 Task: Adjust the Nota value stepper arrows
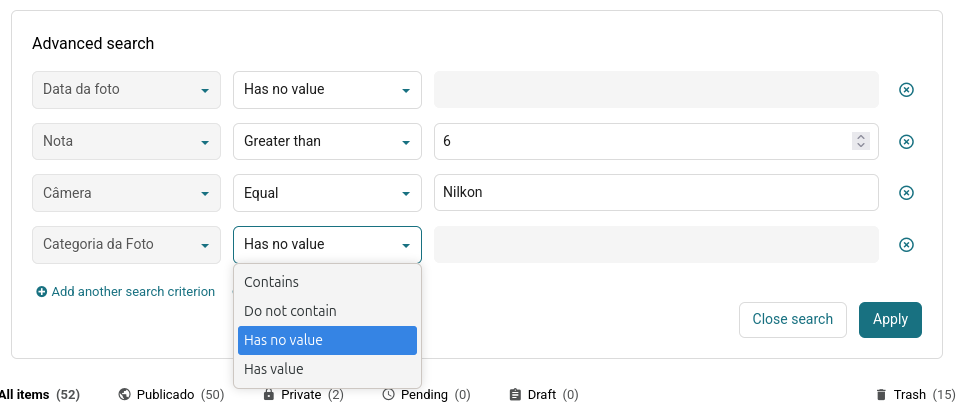pos(860,142)
